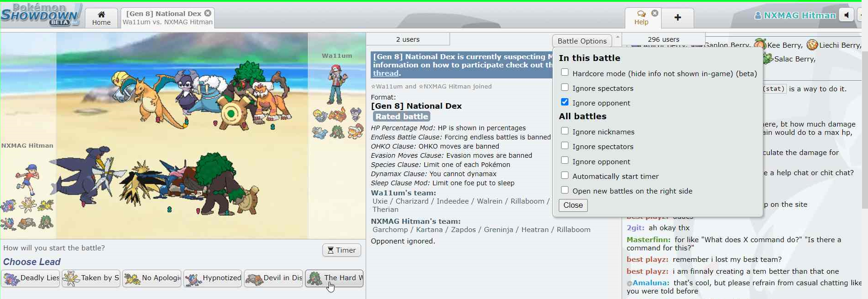Image resolution: width=868 pixels, height=299 pixels.
Task: Choose Deadly Lies as lead
Action: (x=31, y=278)
